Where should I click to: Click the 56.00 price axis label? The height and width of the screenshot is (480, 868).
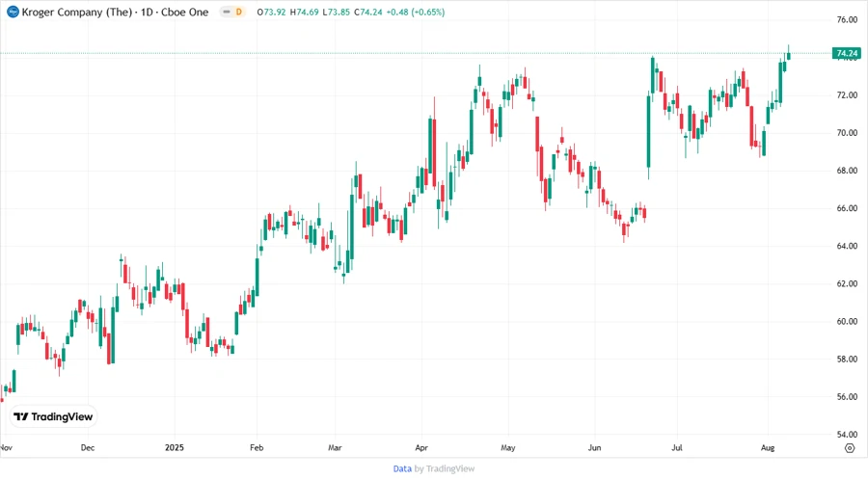(847, 396)
